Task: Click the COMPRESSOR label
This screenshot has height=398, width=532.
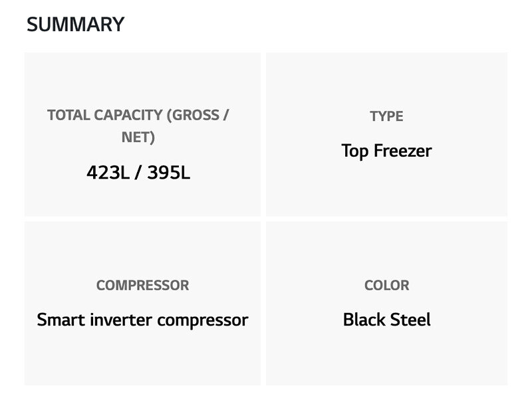Action: coord(142,286)
